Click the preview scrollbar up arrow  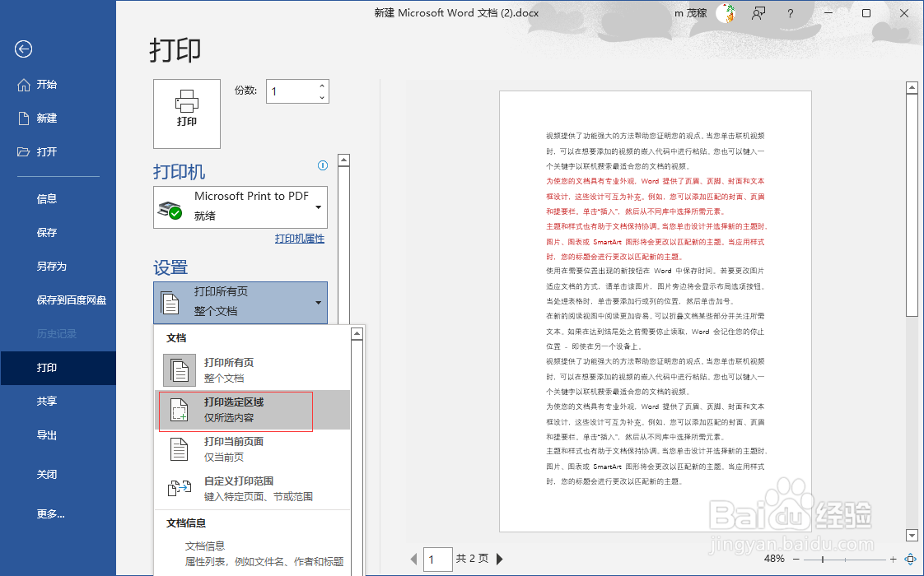[x=912, y=88]
